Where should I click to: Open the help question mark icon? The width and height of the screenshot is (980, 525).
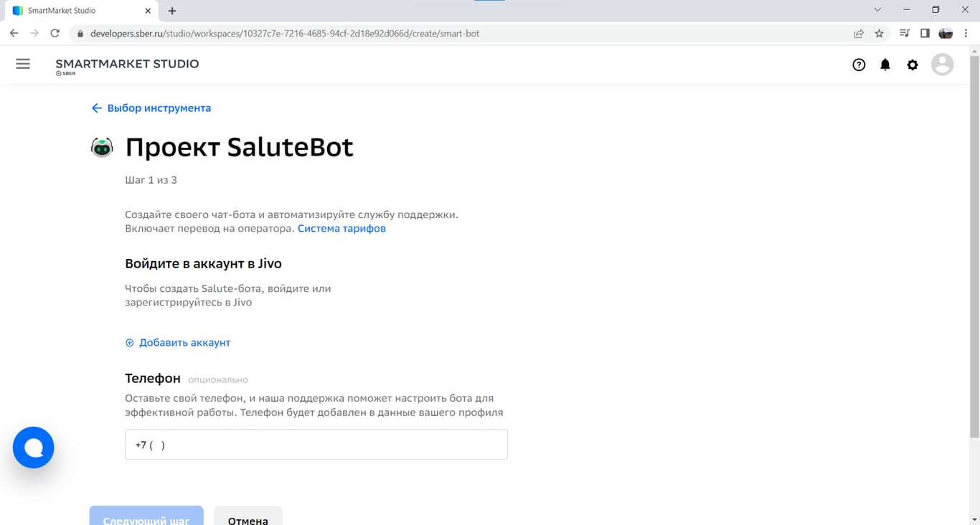(x=859, y=65)
